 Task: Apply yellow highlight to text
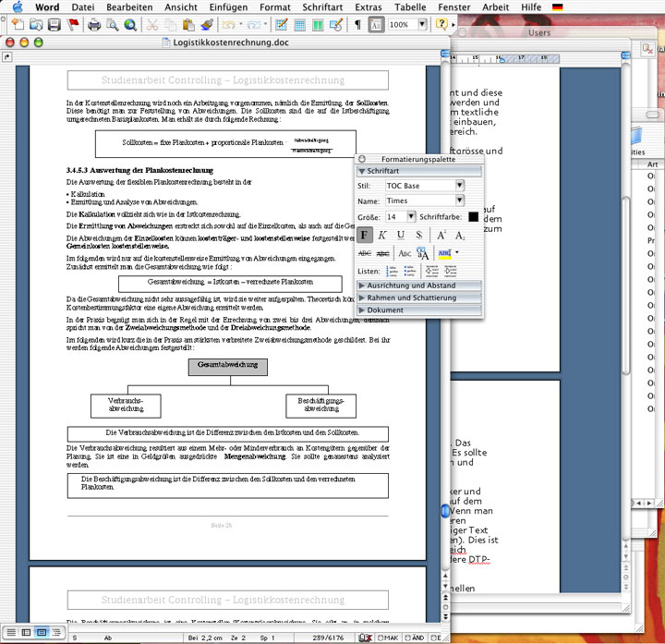pos(444,253)
